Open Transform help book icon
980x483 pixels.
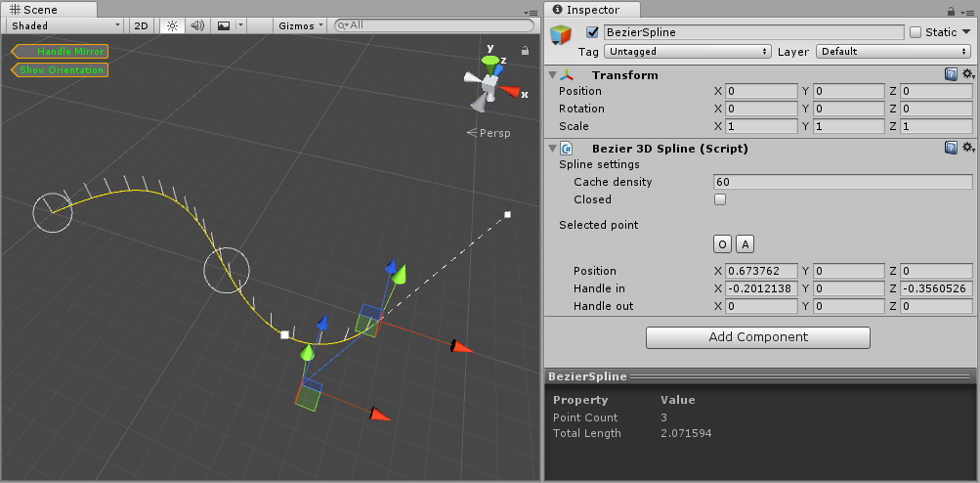(951, 74)
